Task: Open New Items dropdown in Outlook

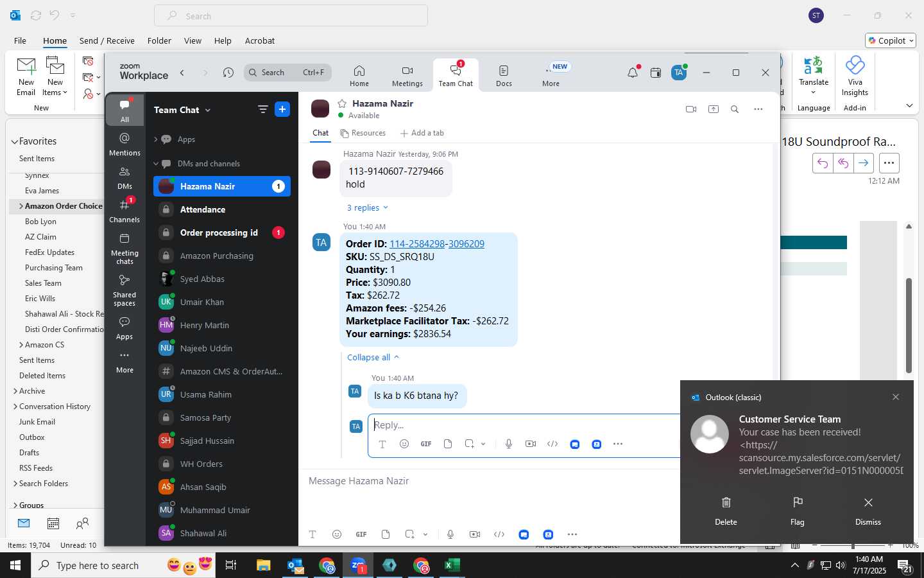Action: pos(55,76)
